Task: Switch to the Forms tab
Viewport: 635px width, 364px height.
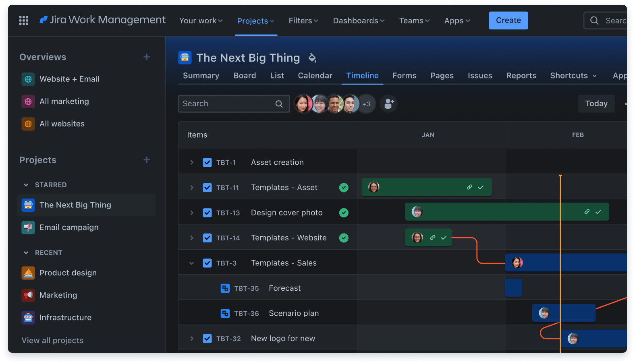Action: pos(405,76)
